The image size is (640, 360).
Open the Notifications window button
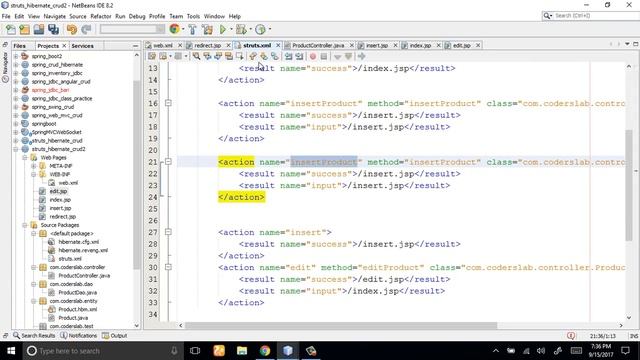click(79, 336)
